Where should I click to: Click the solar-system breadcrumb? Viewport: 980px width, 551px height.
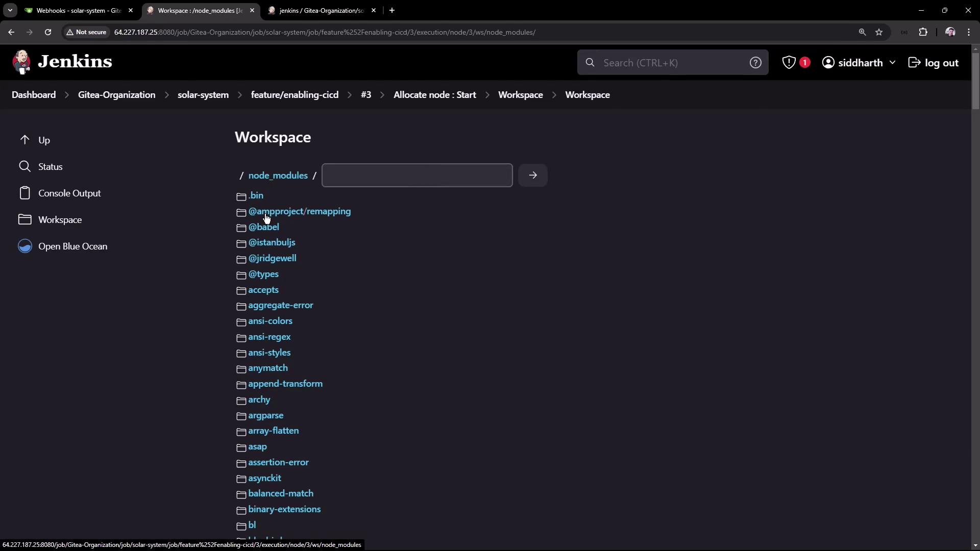[x=203, y=95]
